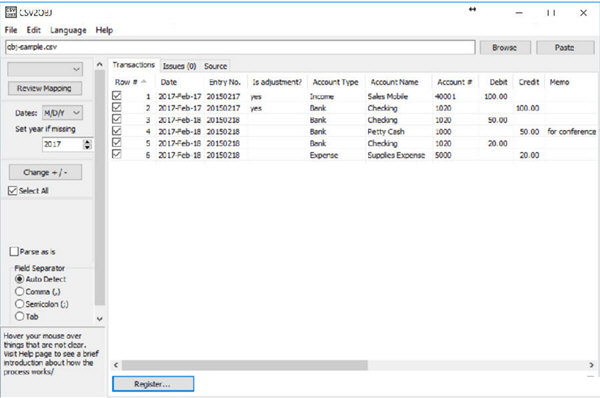Sort by the Date column header
The width and height of the screenshot is (600, 398).
pyautogui.click(x=180, y=82)
